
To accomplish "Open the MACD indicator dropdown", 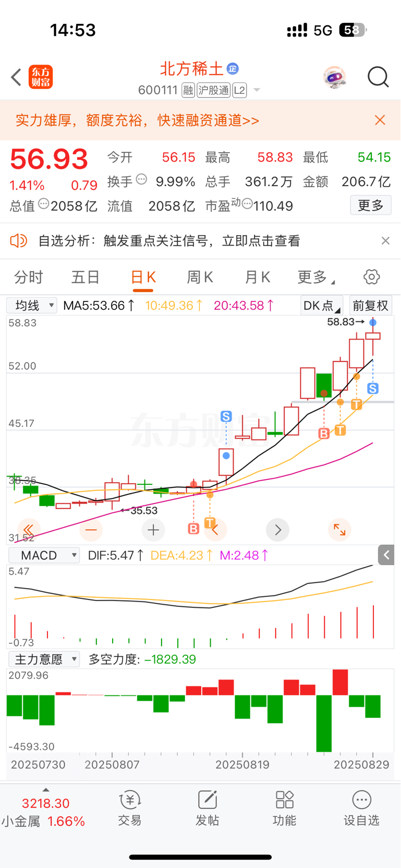I will click(x=44, y=555).
